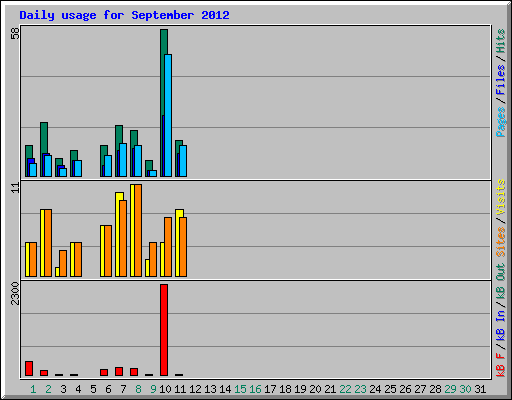Select green day label "15" on the x-axis
The image size is (512, 400).
[240, 389]
